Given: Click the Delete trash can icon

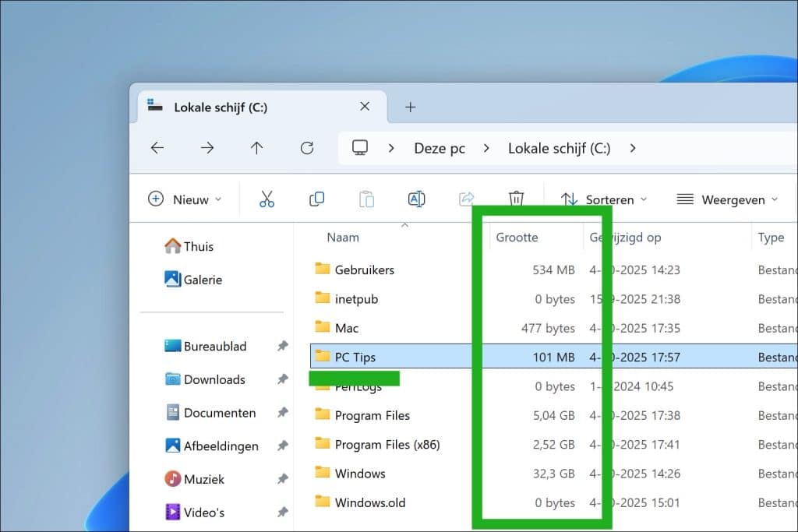Looking at the screenshot, I should click(516, 199).
